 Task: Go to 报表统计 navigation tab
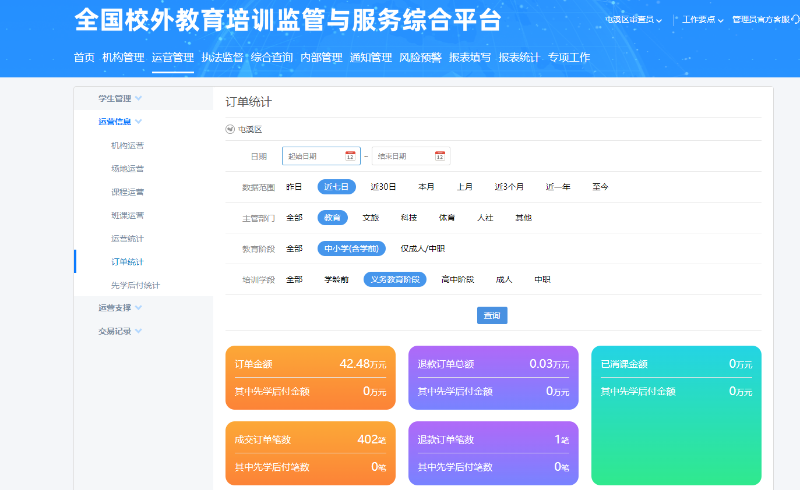519,57
